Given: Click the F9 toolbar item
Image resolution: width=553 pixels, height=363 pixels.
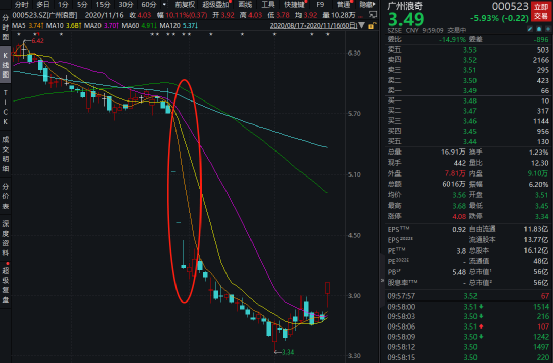Looking at the screenshot, I should coord(320,5).
